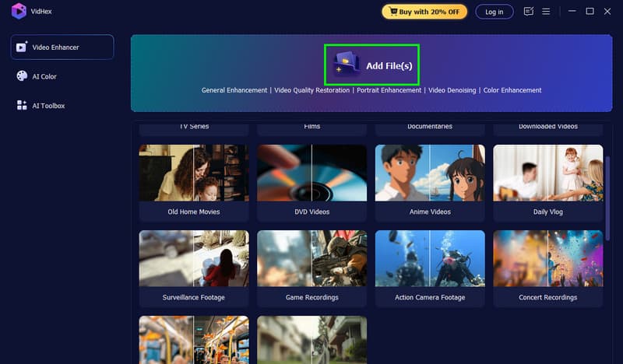Viewport: 623px width, 364px height.
Task: Click the Game Recordings caption
Action: pos(312,297)
